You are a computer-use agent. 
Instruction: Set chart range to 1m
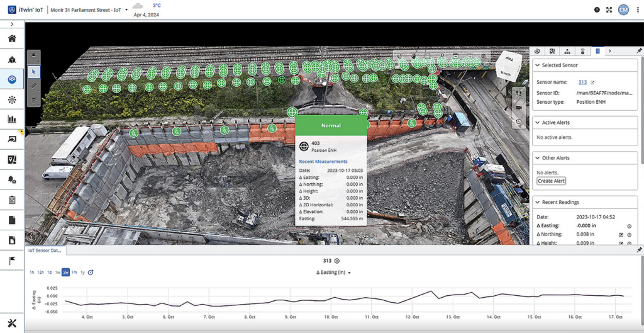coord(74,273)
